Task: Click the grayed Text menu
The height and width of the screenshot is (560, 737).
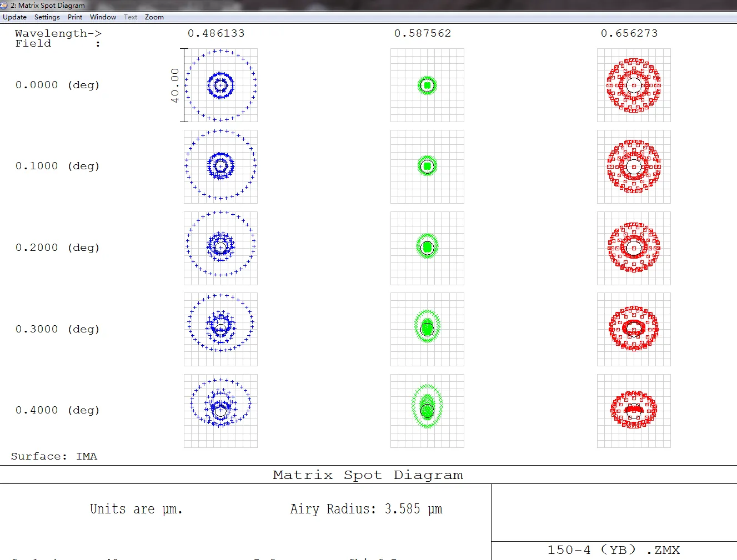Action: [131, 17]
